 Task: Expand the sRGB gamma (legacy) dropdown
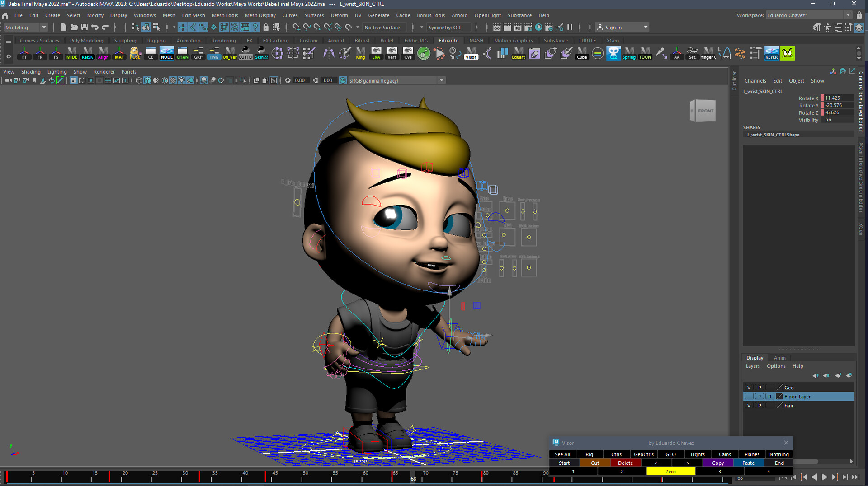pyautogui.click(x=442, y=80)
